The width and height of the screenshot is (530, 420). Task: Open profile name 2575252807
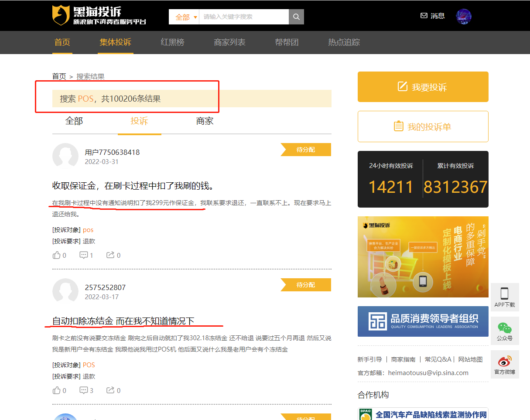point(105,287)
